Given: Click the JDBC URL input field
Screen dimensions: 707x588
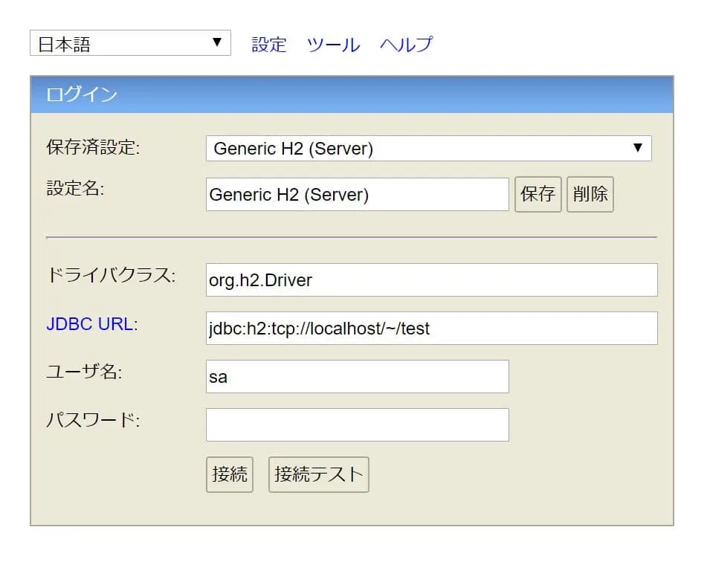Looking at the screenshot, I should click(x=432, y=329).
